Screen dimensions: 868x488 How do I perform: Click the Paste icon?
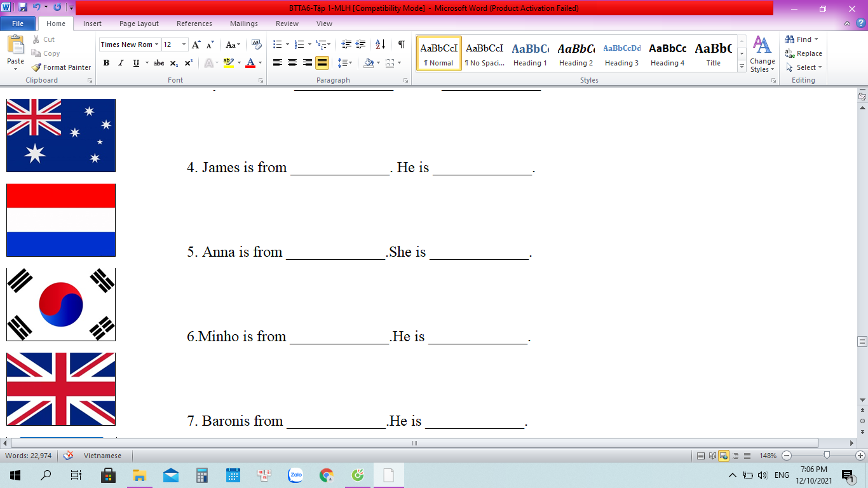tap(15, 44)
